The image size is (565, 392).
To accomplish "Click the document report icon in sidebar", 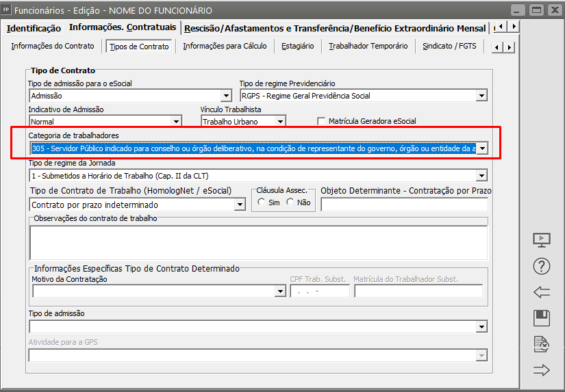I will pos(541,344).
